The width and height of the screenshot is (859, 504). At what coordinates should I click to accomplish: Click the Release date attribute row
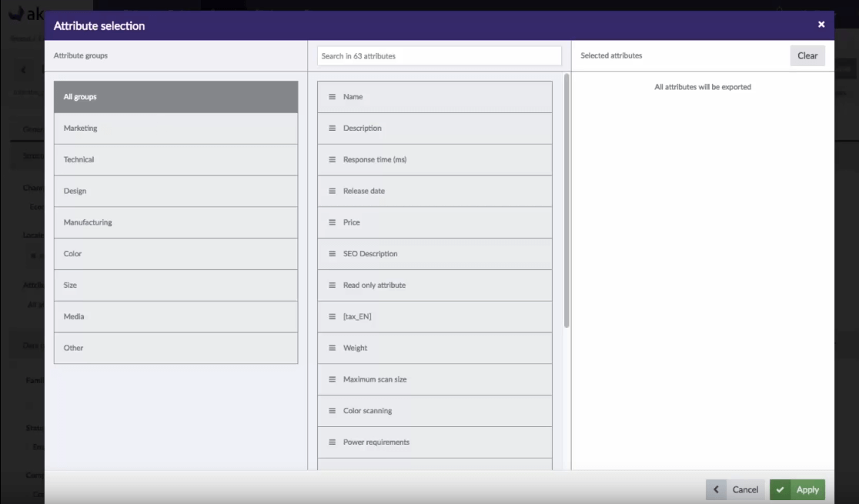point(435,191)
